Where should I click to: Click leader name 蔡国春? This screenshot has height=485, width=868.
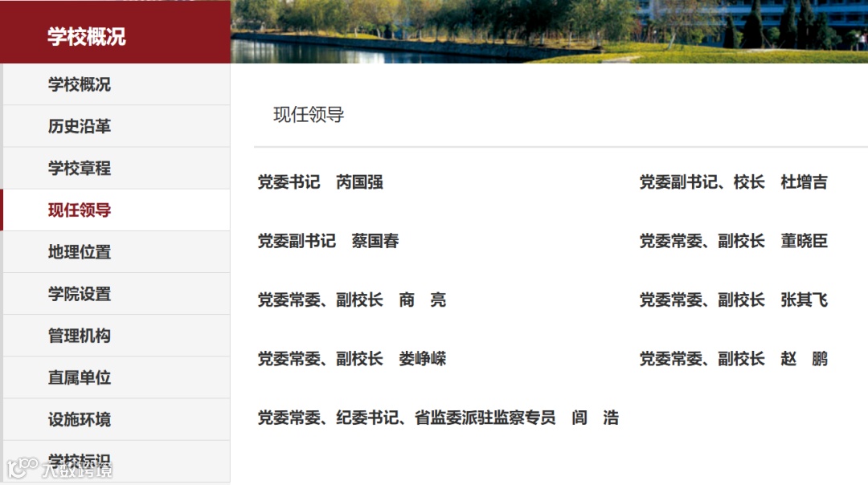click(x=375, y=241)
